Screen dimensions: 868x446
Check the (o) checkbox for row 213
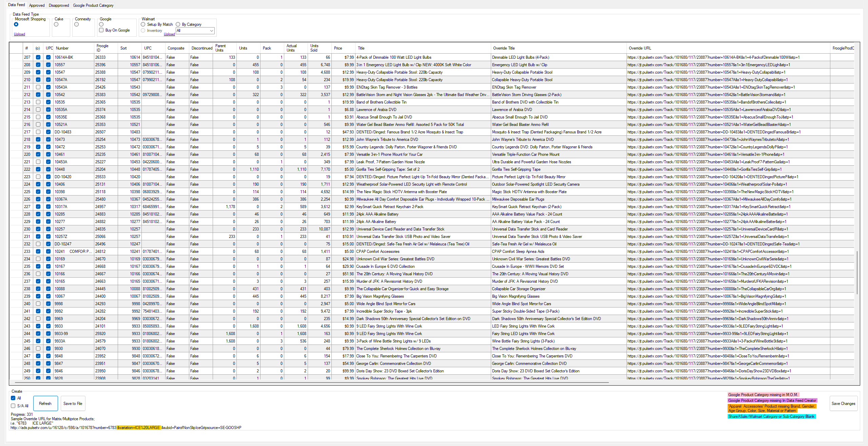coord(38,102)
